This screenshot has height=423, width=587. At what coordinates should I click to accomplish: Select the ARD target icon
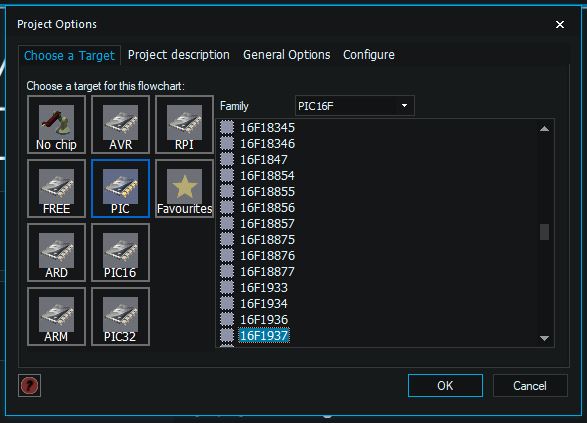coord(57,253)
